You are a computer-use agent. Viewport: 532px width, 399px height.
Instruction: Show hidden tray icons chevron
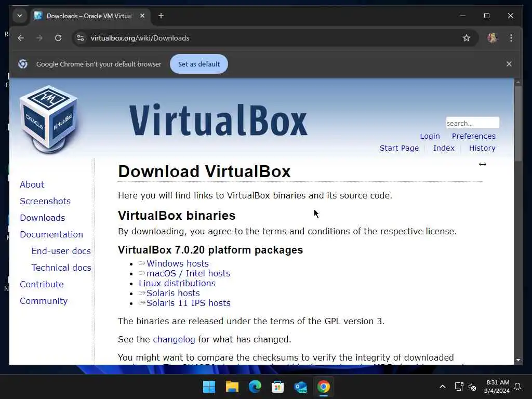point(443,387)
